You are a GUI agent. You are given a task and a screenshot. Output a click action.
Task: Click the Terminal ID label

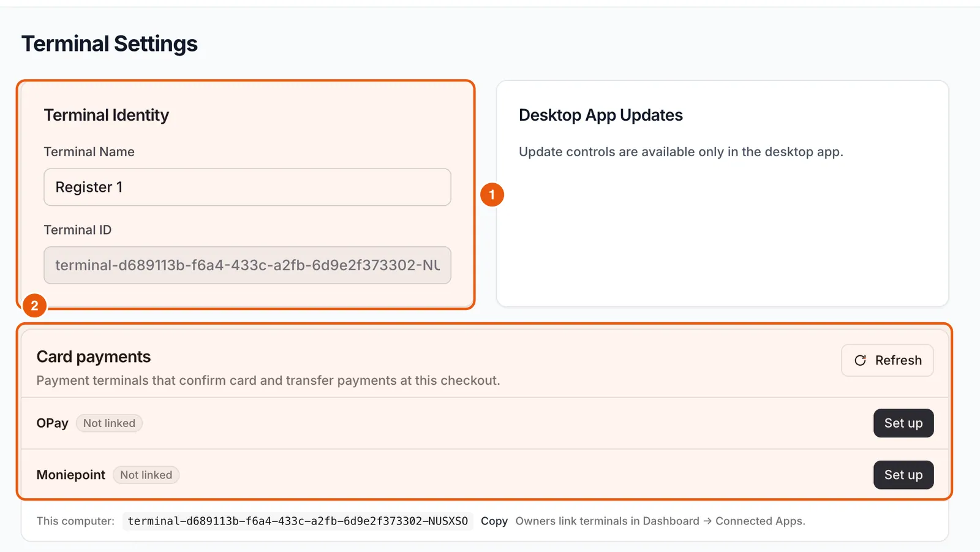coord(78,230)
